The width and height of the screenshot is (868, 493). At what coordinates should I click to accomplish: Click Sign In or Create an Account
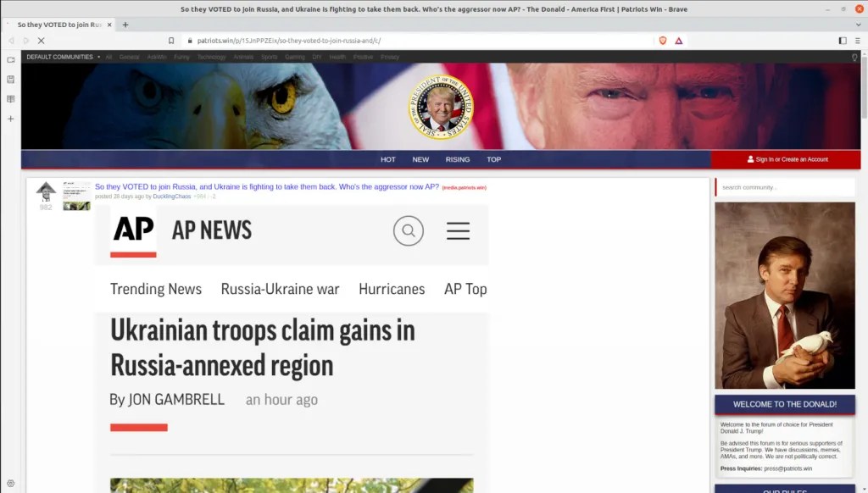(x=787, y=159)
